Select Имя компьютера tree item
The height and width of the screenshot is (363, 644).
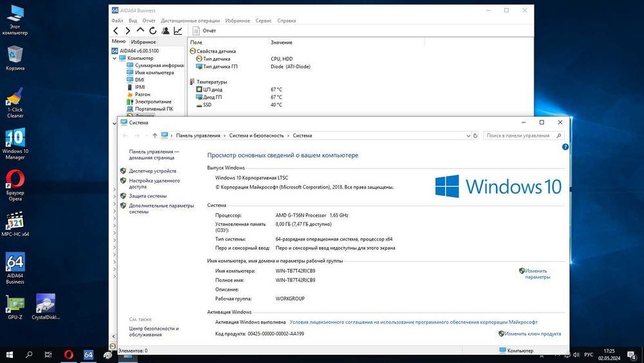point(150,73)
